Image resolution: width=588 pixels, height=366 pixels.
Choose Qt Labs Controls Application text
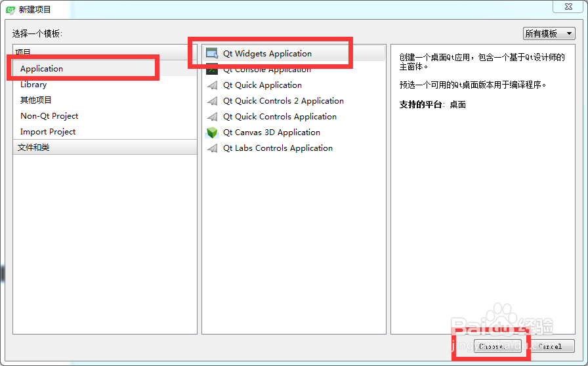click(x=278, y=148)
